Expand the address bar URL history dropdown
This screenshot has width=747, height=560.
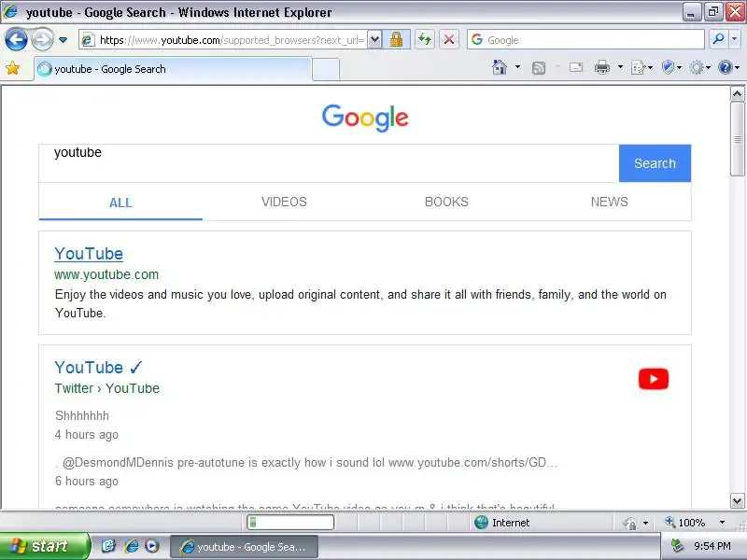point(375,40)
